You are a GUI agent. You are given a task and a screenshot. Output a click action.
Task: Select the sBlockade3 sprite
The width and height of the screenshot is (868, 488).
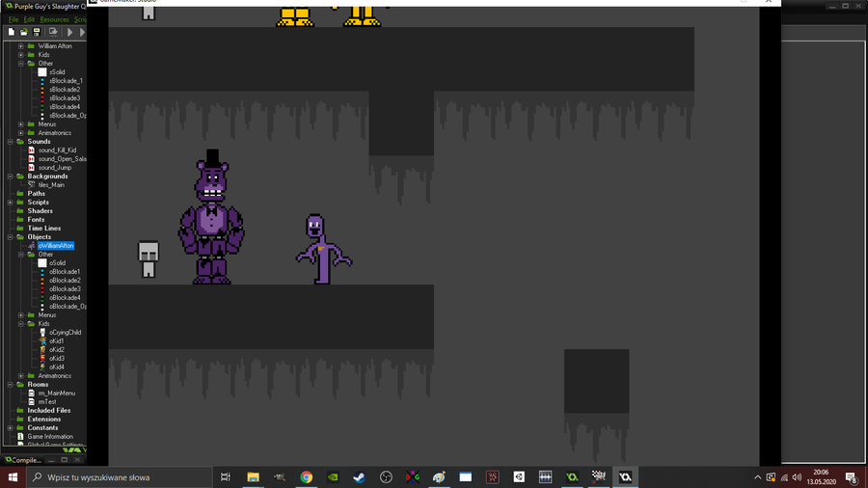[x=65, y=98]
